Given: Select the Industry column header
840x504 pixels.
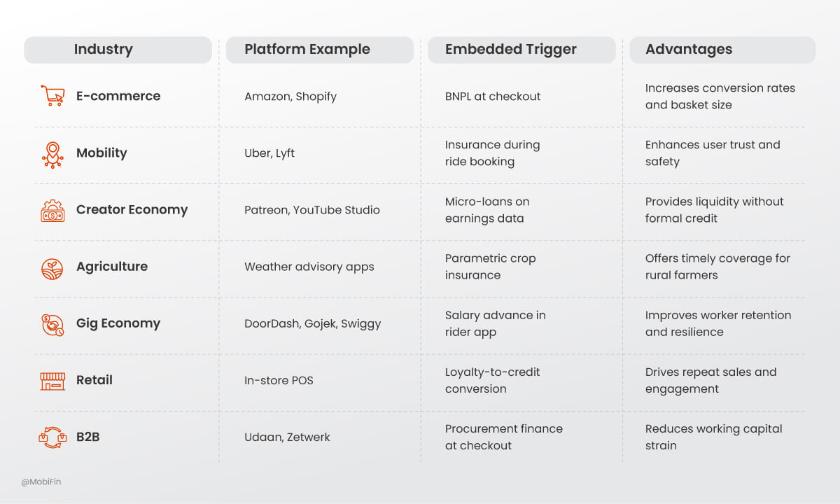Looking at the screenshot, I should [118, 50].
